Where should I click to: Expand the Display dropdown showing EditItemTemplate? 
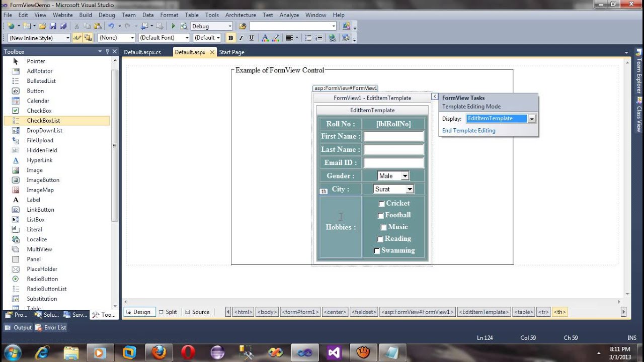[531, 119]
